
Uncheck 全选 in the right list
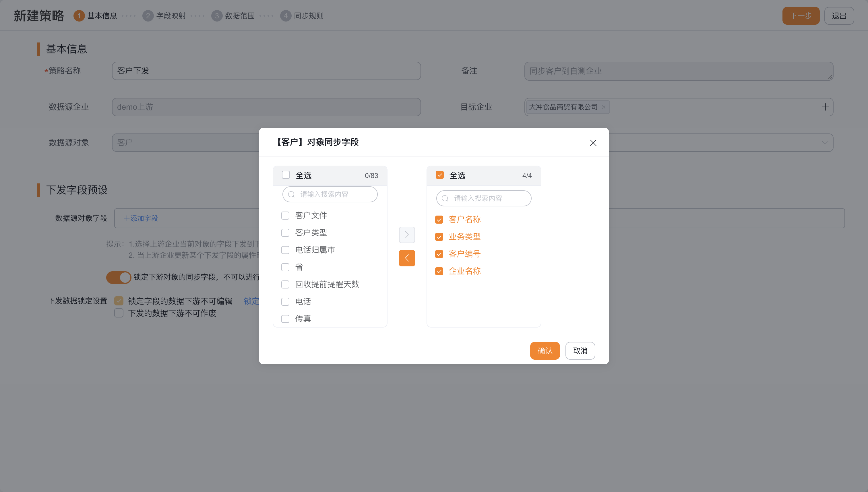pyautogui.click(x=439, y=175)
